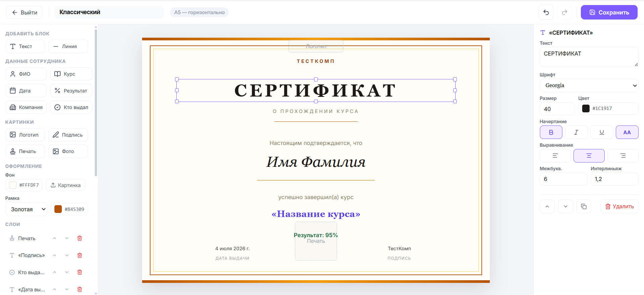Move selected block down one layer

[x=565, y=207]
